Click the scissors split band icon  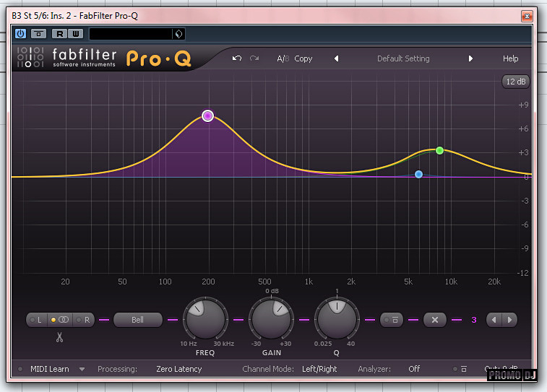60,336
